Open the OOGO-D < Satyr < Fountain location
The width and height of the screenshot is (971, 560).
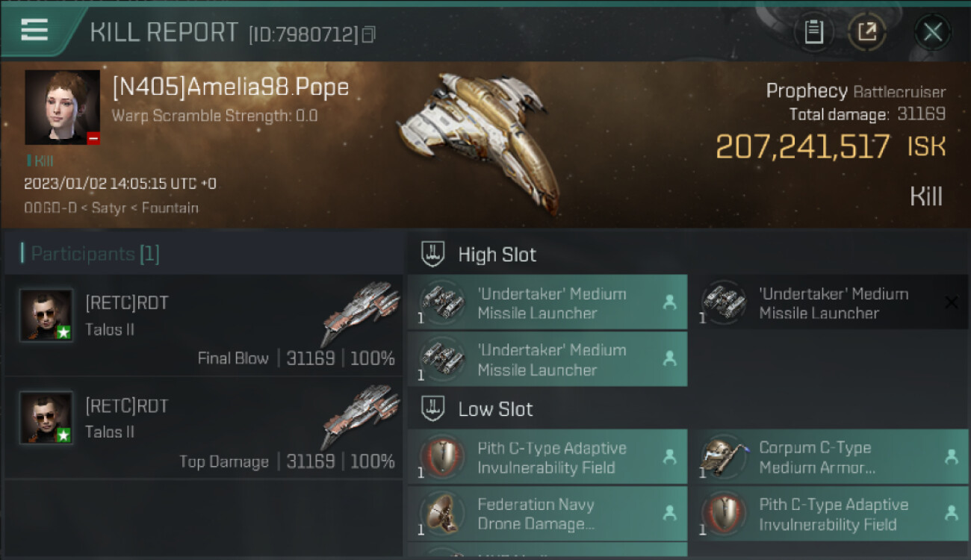pyautogui.click(x=111, y=208)
